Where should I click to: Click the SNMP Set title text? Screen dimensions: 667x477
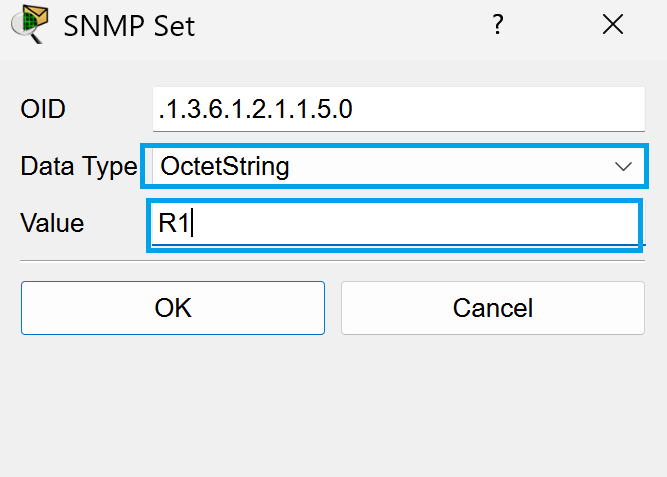point(129,26)
